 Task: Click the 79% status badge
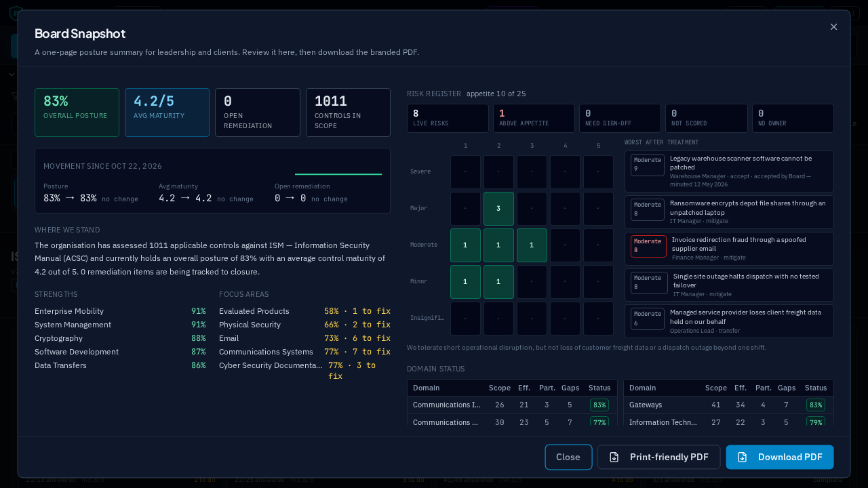816,422
